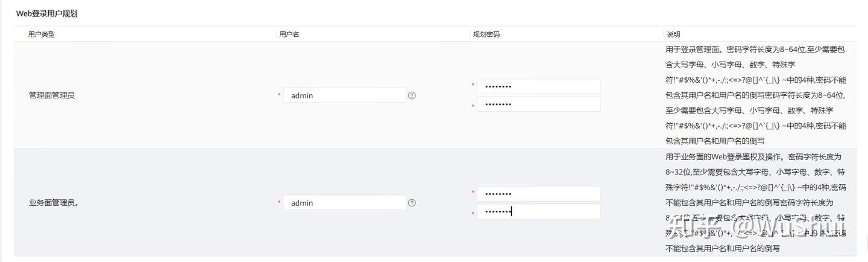This screenshot has height=262, width=868.
Task: Click the Web登录用户规划 section title
Action: pyautogui.click(x=47, y=14)
